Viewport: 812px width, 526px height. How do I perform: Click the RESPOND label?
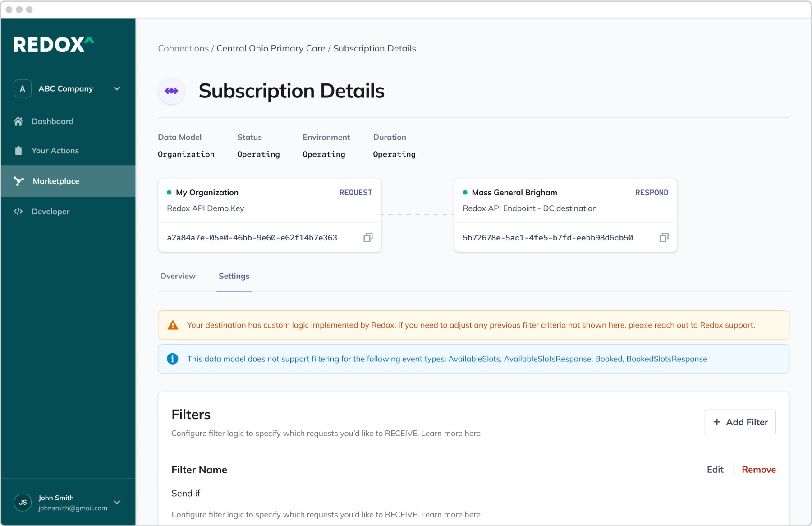652,193
